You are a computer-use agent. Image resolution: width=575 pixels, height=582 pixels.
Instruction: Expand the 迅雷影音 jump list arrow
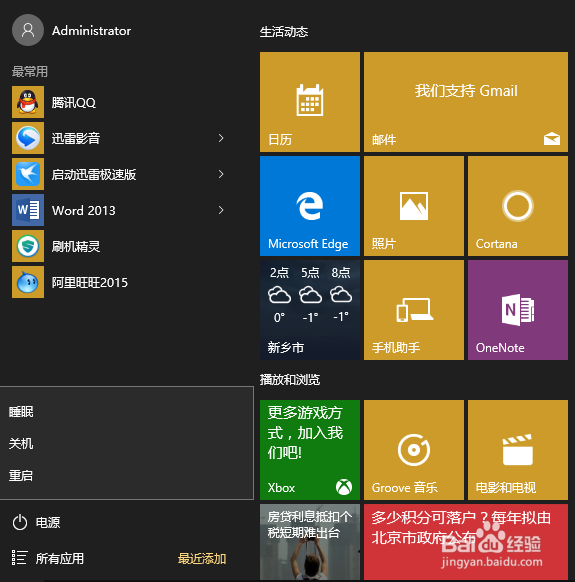click(221, 138)
